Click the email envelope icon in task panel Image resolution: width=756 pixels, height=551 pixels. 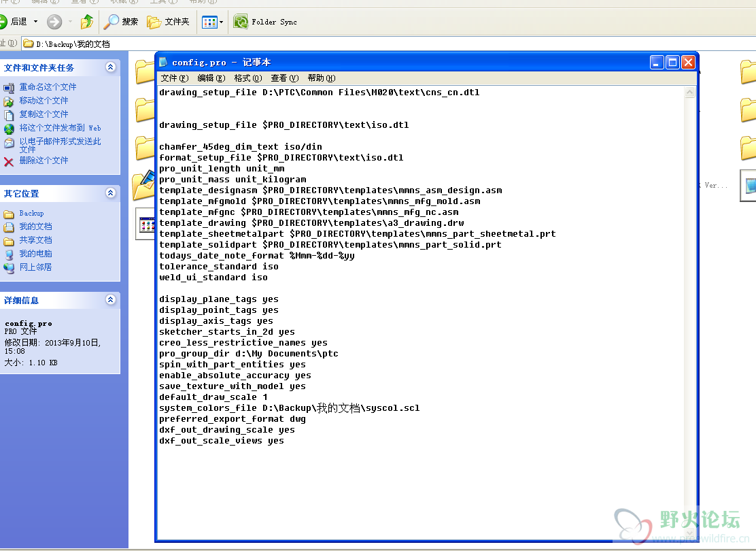tap(9, 143)
